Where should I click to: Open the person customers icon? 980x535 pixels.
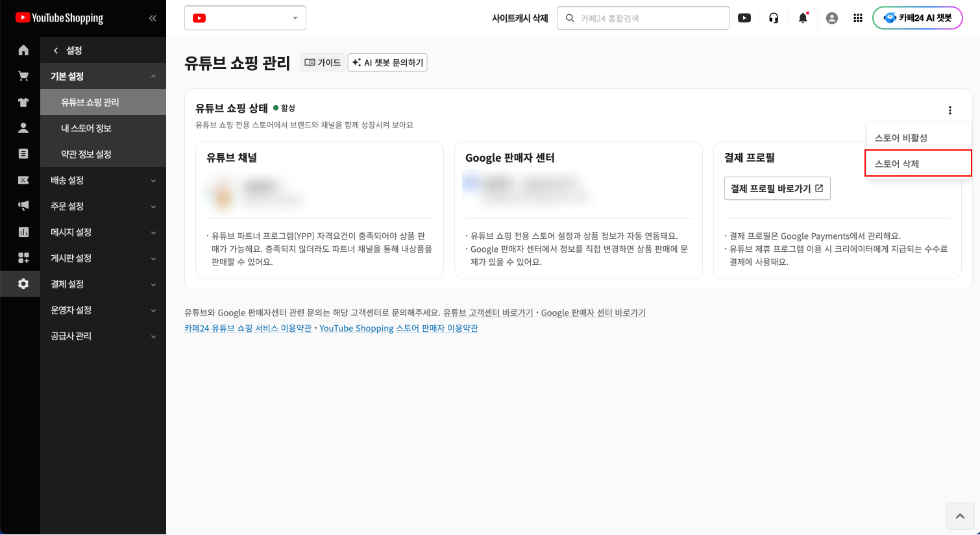click(23, 128)
